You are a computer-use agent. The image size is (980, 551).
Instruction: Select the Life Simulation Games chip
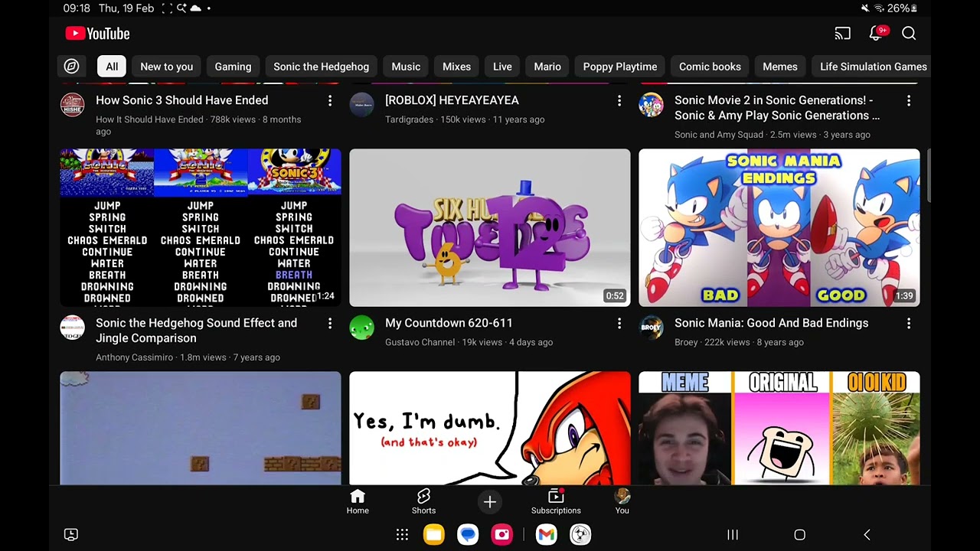click(873, 67)
